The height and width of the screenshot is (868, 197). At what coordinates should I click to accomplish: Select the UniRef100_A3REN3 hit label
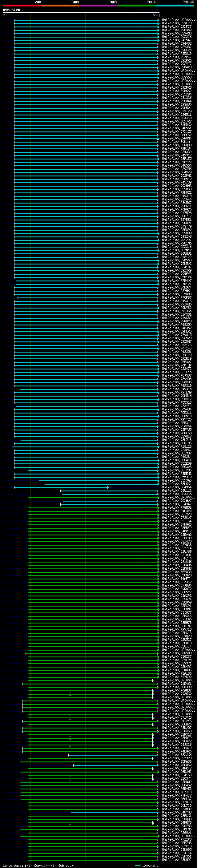[177, 474]
